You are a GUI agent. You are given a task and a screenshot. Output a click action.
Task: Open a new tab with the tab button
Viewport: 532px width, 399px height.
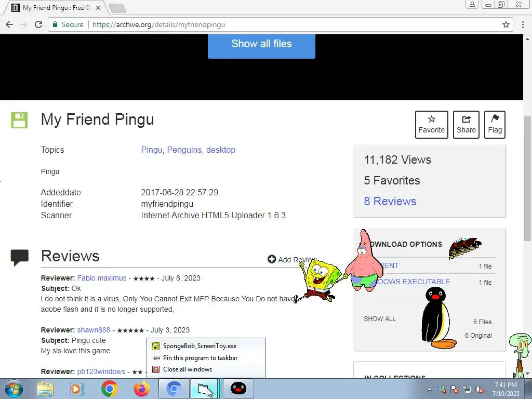pos(117,8)
